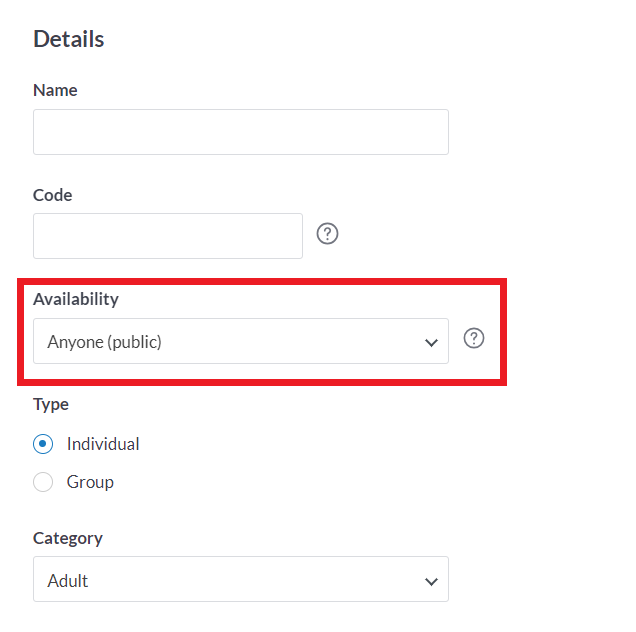Click the Category field label
636x632 pixels.
(68, 538)
